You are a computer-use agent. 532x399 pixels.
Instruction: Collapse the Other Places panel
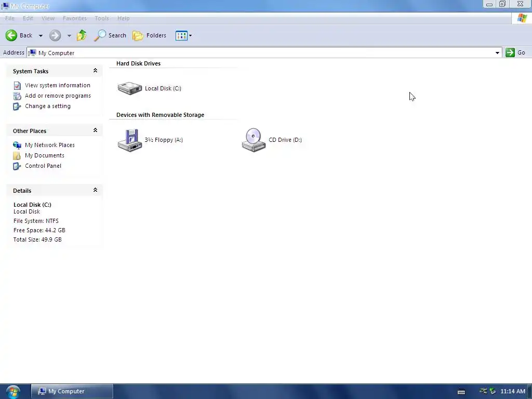[96, 130]
